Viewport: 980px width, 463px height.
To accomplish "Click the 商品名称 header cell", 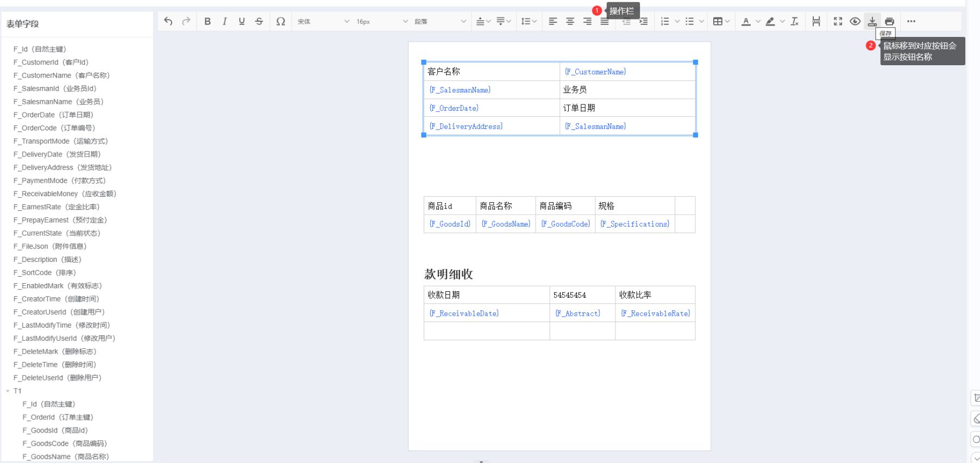I will click(506, 206).
